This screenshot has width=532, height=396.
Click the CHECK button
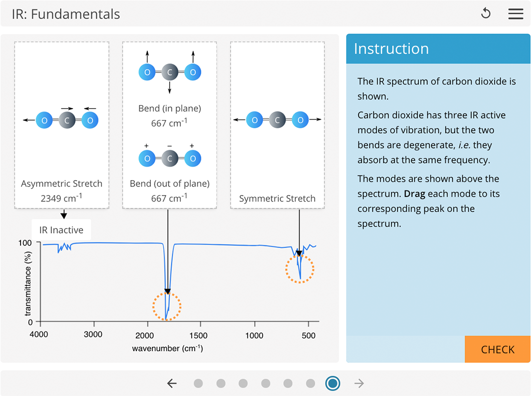pos(498,349)
